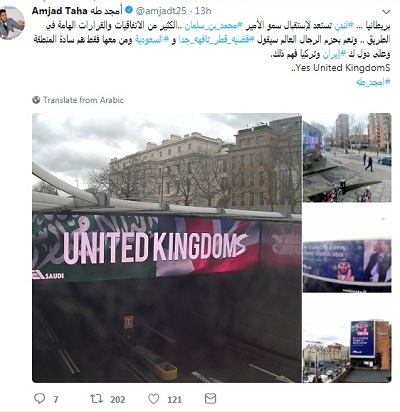
Task: Click the globe icon beside Translate
Action: coord(36,100)
